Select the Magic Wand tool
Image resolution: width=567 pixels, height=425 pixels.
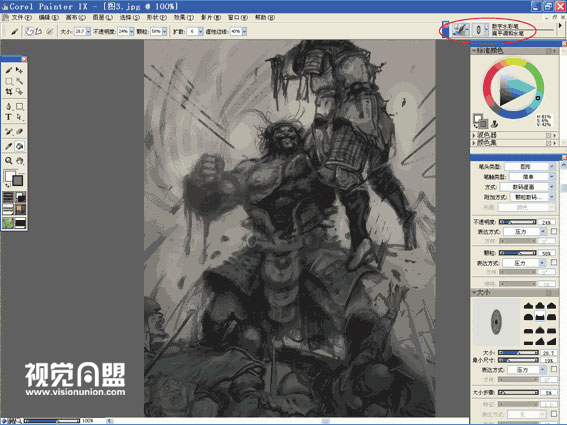click(20, 81)
